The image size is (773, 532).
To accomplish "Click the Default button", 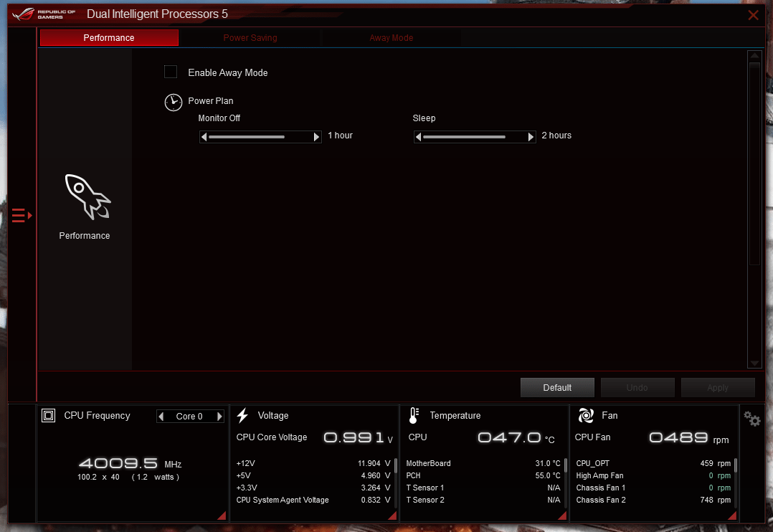I will [557, 388].
